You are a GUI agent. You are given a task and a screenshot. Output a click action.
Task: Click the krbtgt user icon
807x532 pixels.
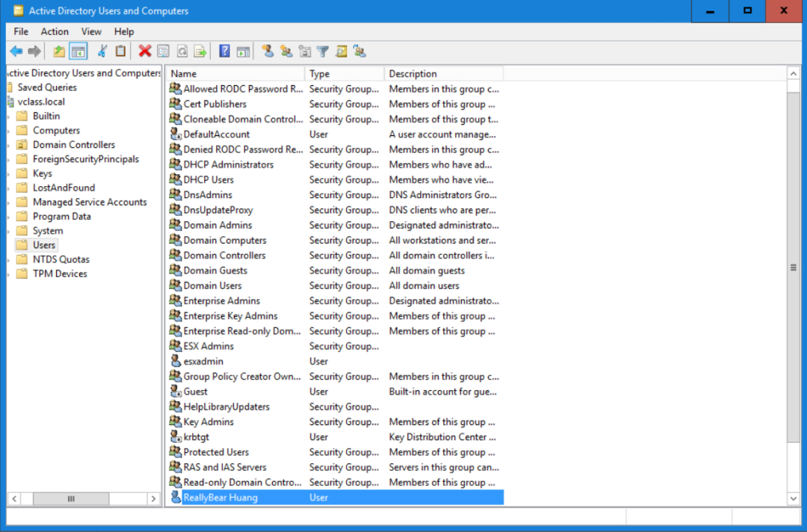click(176, 436)
